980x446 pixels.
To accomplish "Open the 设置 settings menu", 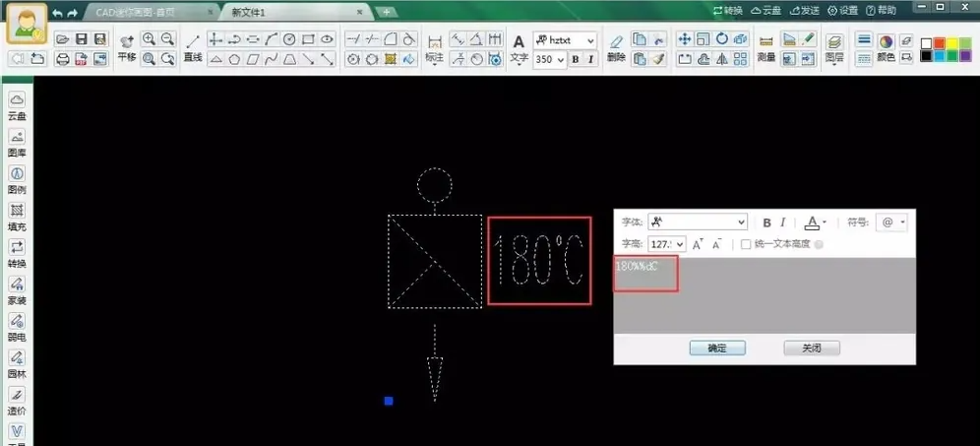I will pos(842,10).
